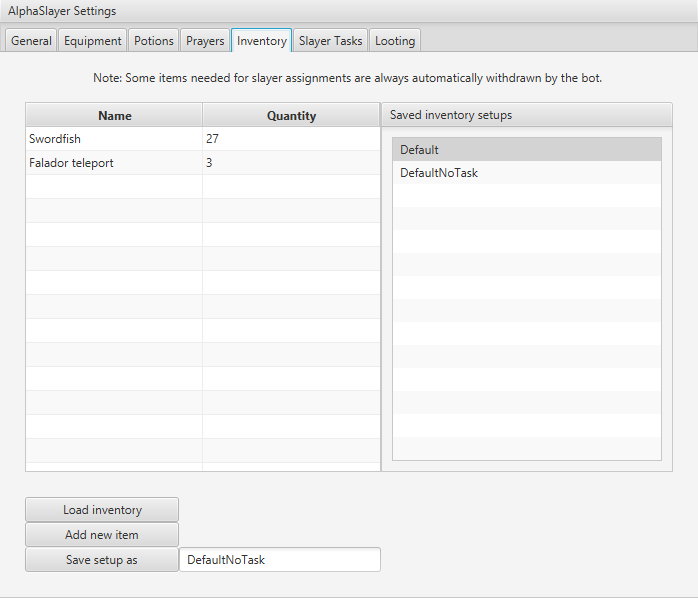
Task: Select the Prayers tab
Action: click(x=205, y=41)
